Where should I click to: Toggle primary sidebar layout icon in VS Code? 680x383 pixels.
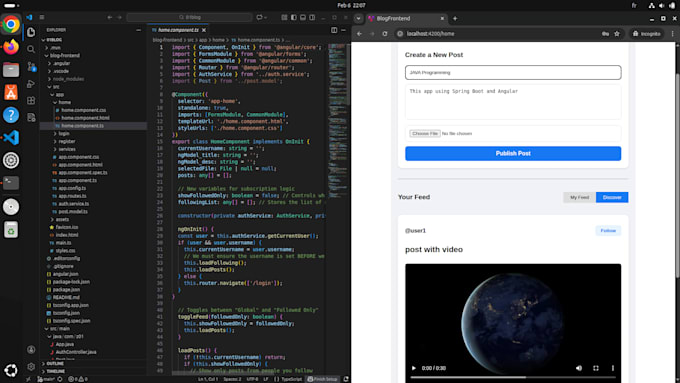[x=294, y=17]
